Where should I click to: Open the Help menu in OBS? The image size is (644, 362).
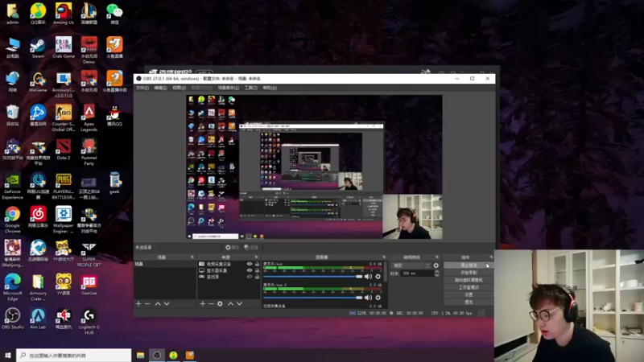270,88
